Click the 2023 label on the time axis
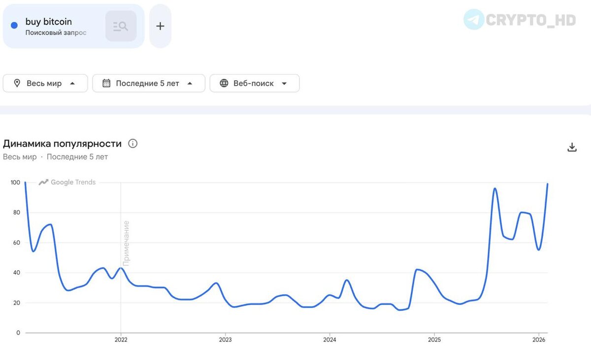 225,339
